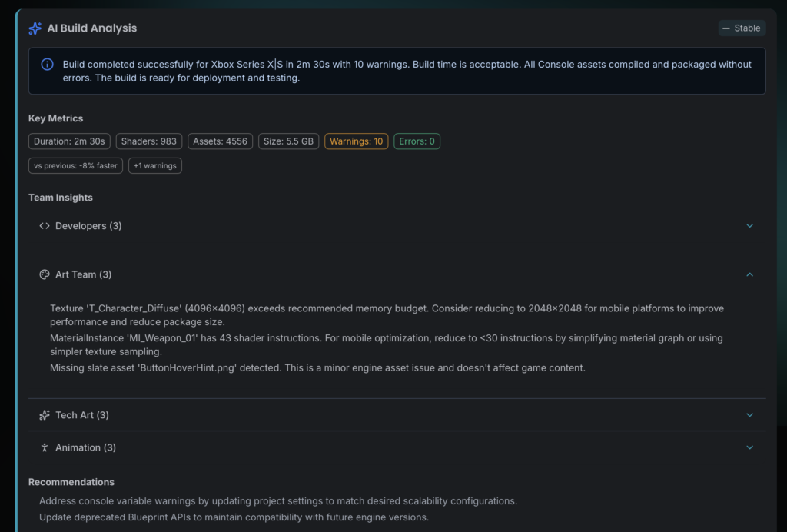Click the +1 warnings comparison chip
Viewport: 787px width, 532px height.
point(154,165)
